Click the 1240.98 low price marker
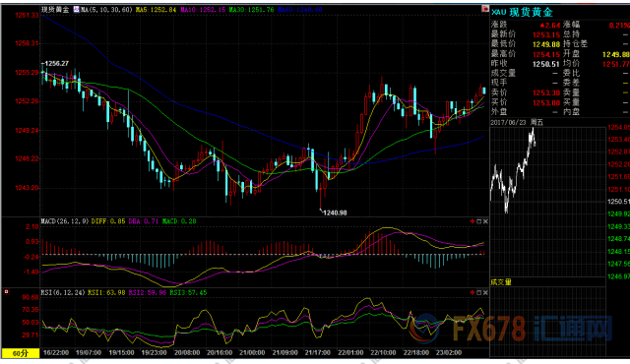The image size is (630, 364). coord(335,212)
